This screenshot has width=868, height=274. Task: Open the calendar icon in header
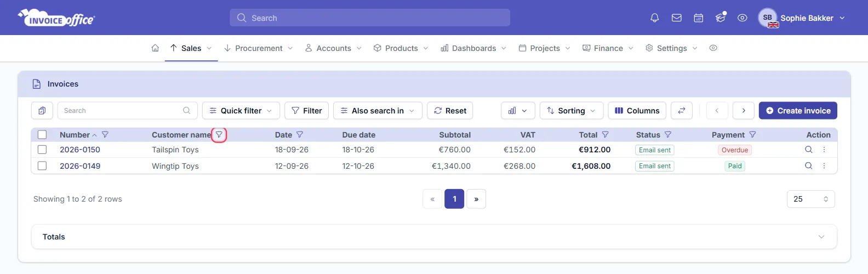[699, 18]
